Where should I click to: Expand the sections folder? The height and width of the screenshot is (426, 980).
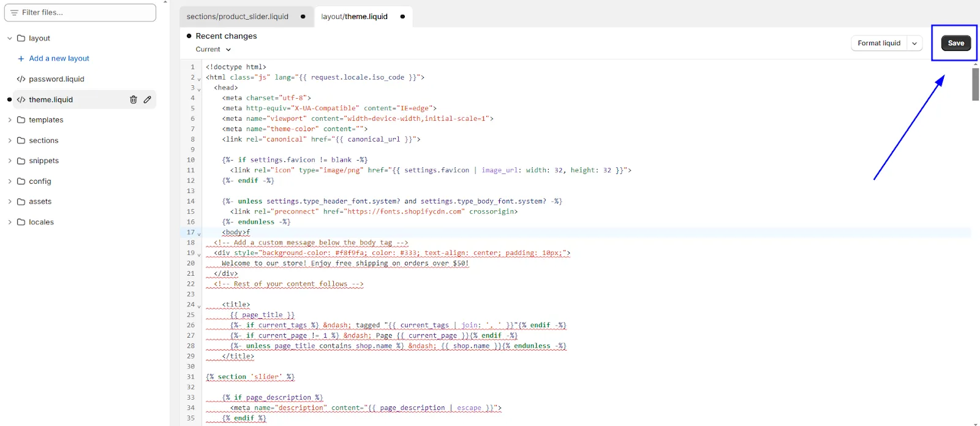tap(10, 140)
